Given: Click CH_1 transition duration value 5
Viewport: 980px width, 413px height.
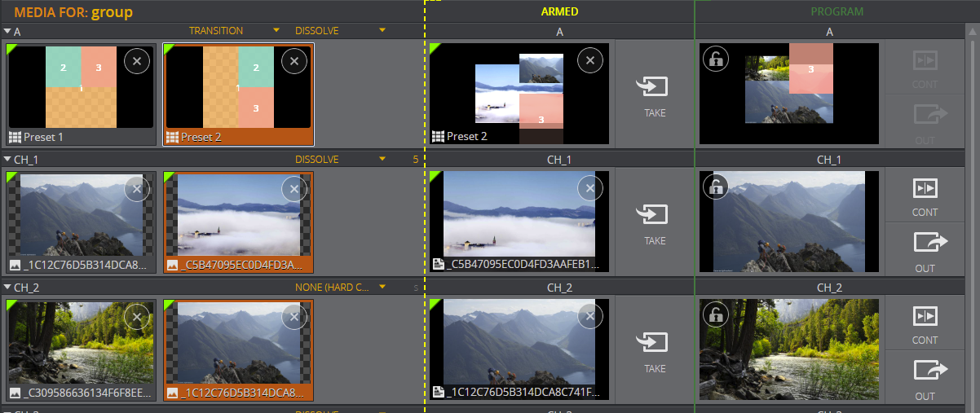Looking at the screenshot, I should click(x=416, y=159).
